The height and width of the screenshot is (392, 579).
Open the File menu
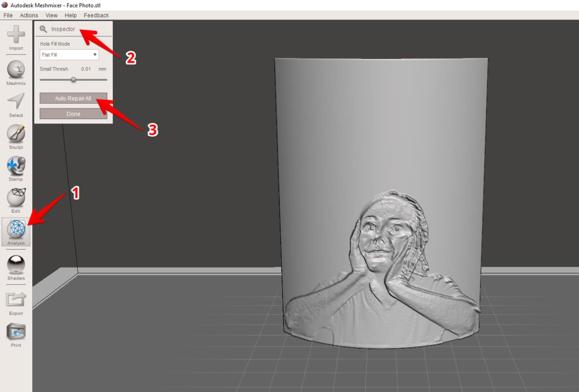[8, 15]
